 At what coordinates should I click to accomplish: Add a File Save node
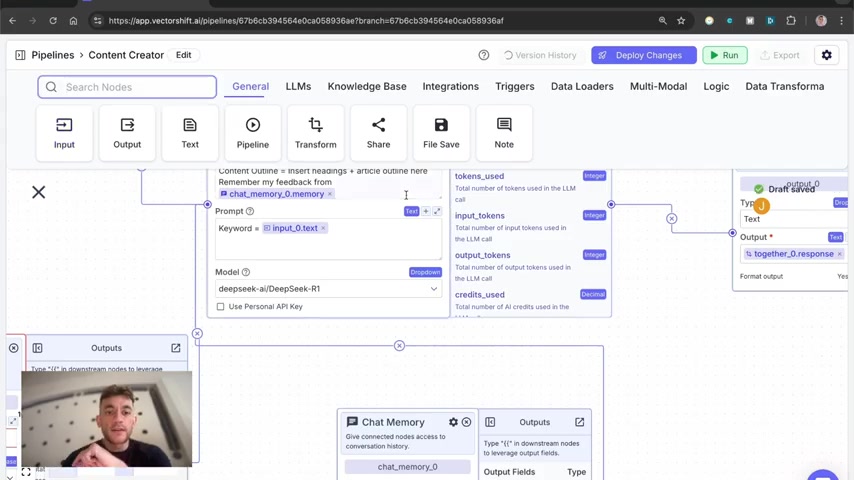(x=441, y=133)
